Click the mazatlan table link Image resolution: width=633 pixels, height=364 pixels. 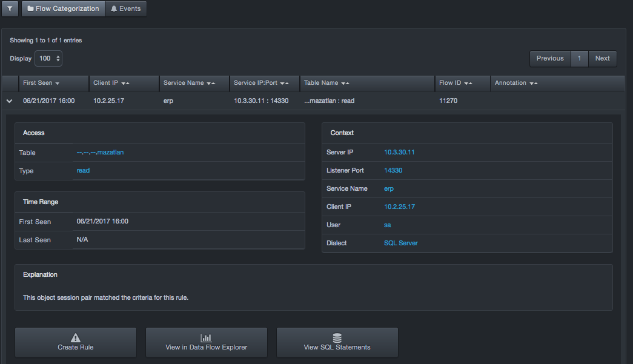pyautogui.click(x=100, y=153)
